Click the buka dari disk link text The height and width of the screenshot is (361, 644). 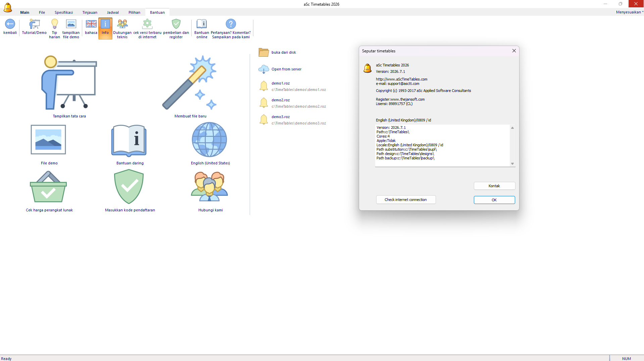click(x=284, y=52)
